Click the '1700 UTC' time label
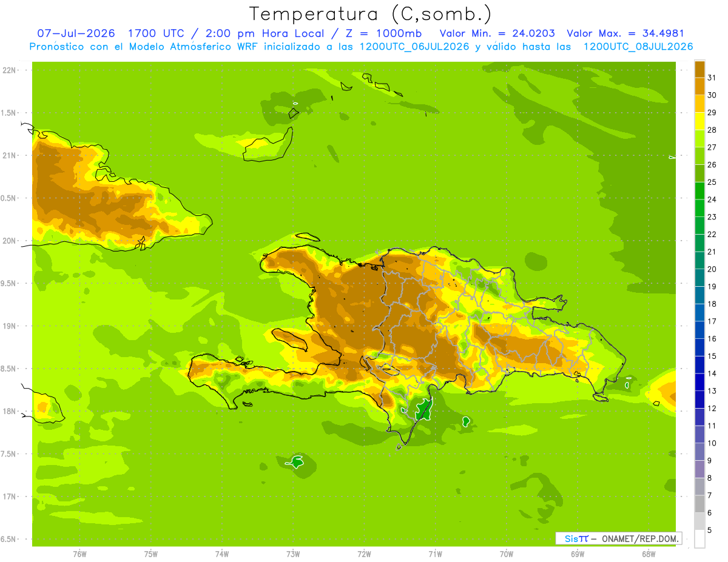Image resolution: width=728 pixels, height=562 pixels. [x=157, y=33]
